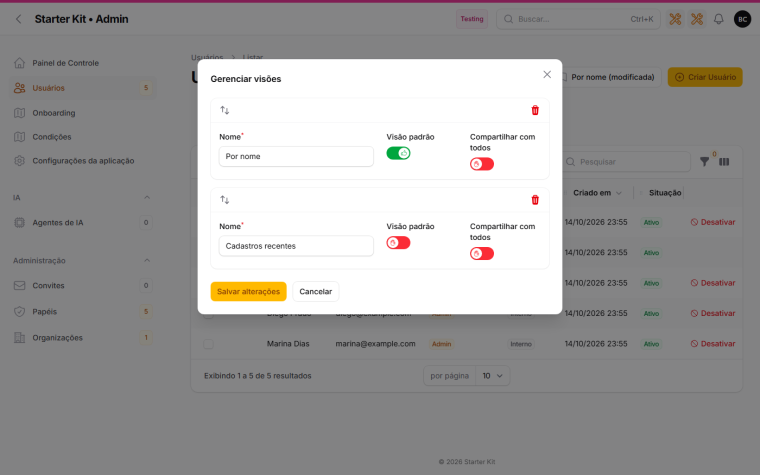Click the Agentes de IA chip icon

[x=19, y=222]
